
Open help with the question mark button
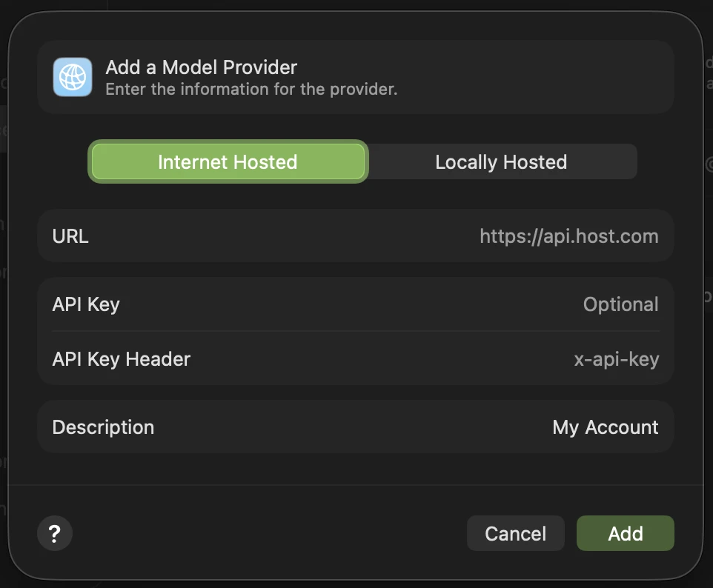[54, 533]
